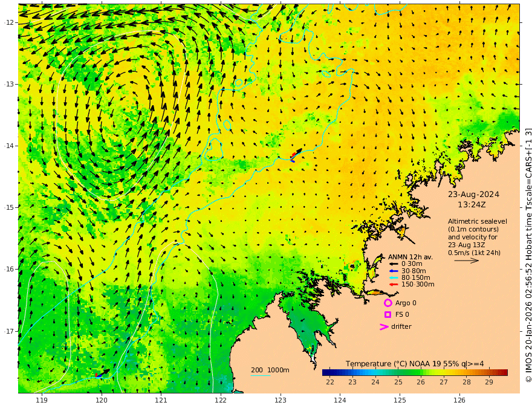Click the 'drifter' legend text
This screenshot has width=532, height=411.
click(401, 326)
